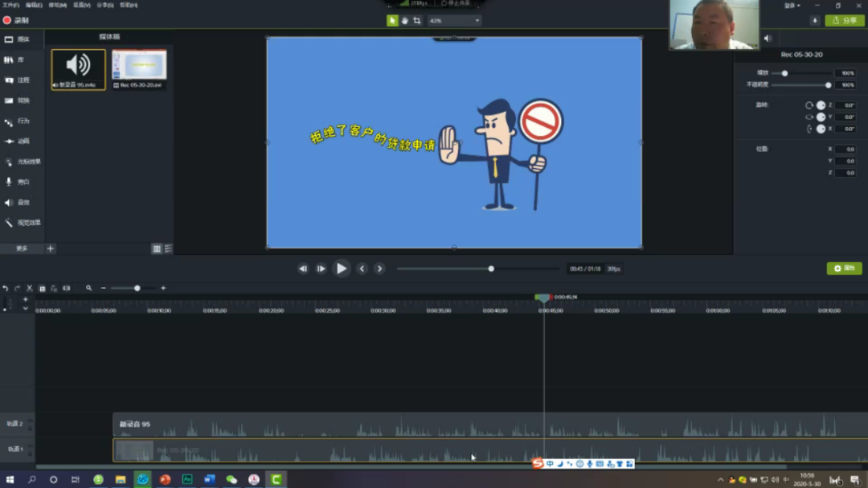Click the Paste icon in timeline toolbar
This screenshot has width=868, height=488.
tap(54, 288)
